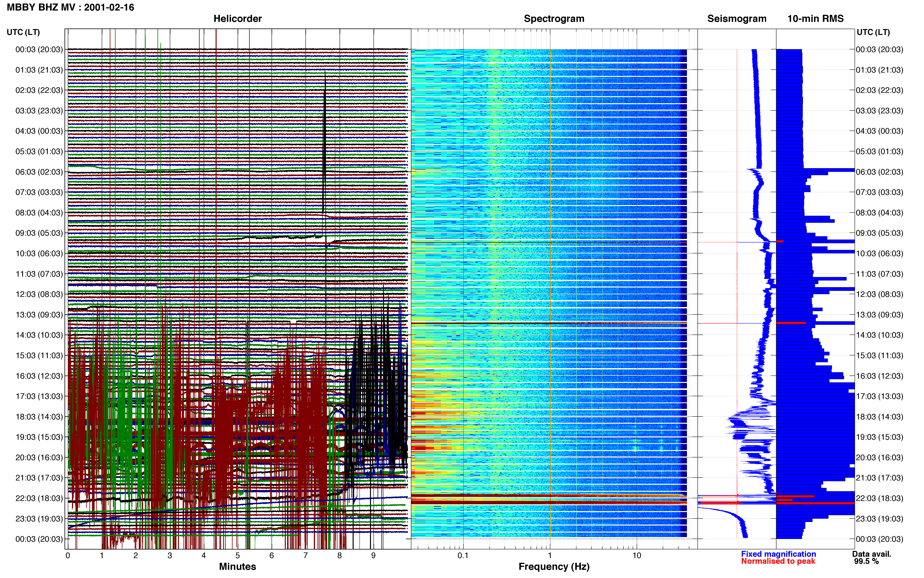
Task: Click the "5" tick on the Minutes axis
Action: click(238, 555)
